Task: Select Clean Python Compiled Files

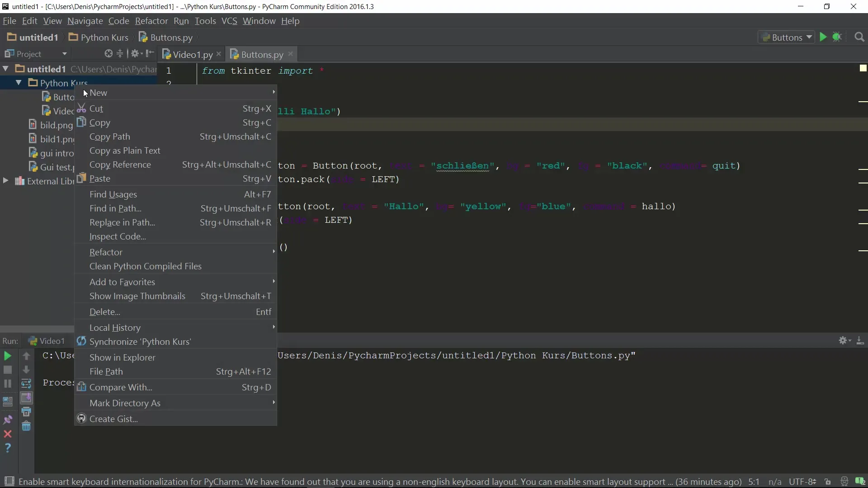Action: [175, 266]
